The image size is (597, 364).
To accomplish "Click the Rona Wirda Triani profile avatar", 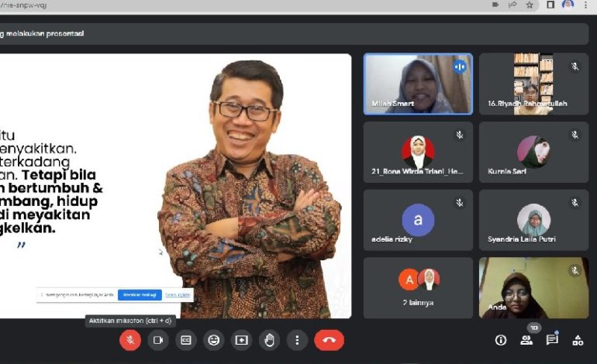I will click(418, 152).
